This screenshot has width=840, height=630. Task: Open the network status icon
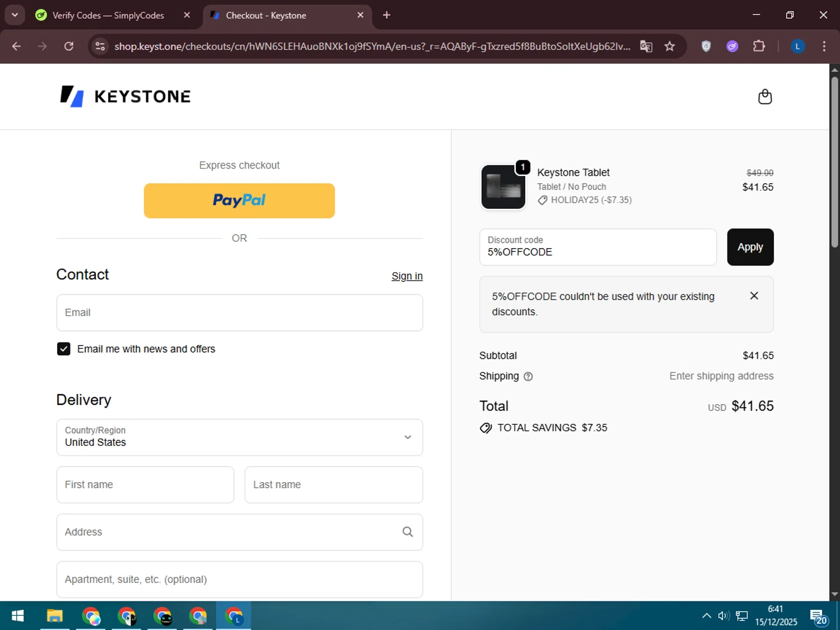[x=742, y=616]
